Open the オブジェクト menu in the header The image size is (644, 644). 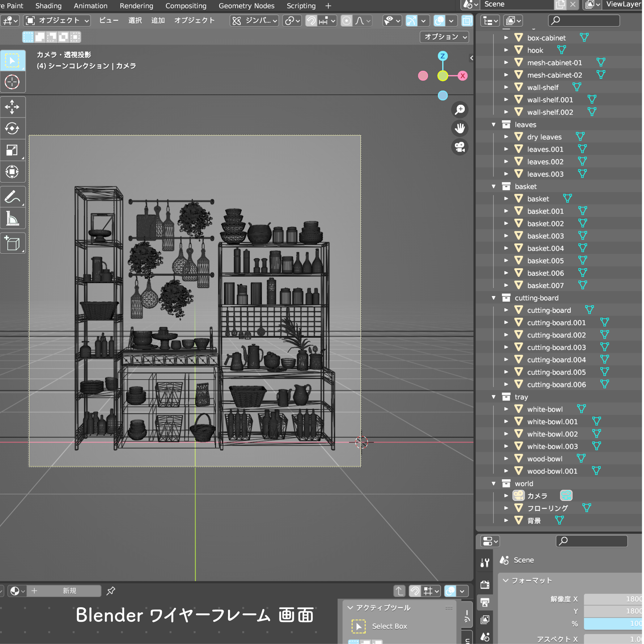pos(194,20)
